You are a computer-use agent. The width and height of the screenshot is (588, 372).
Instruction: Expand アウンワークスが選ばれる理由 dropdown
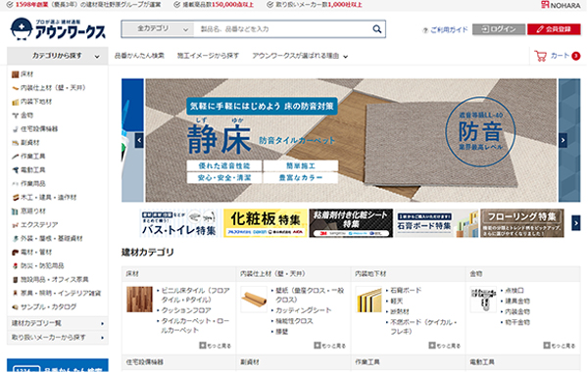(x=300, y=56)
